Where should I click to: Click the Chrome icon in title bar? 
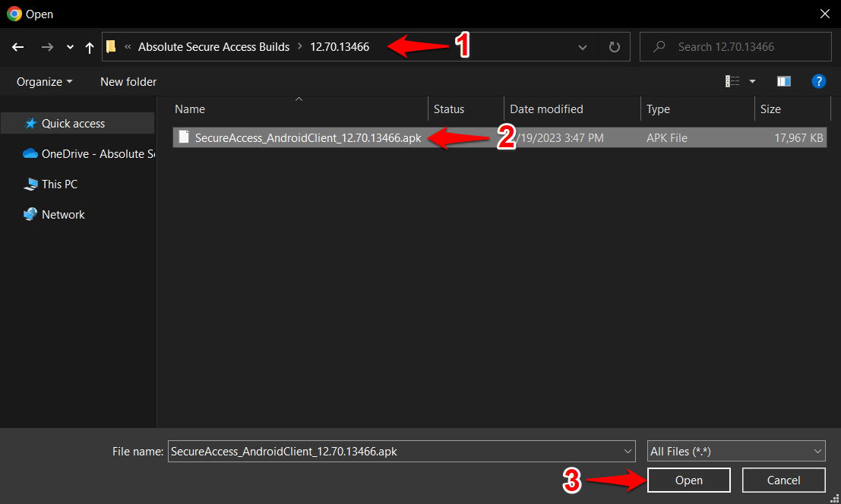pos(14,14)
